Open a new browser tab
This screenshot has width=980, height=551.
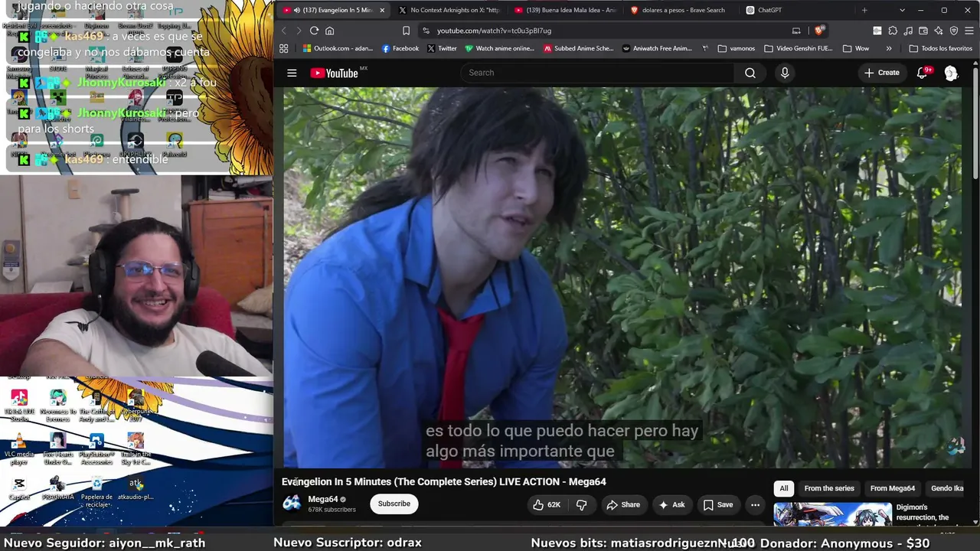864,10
